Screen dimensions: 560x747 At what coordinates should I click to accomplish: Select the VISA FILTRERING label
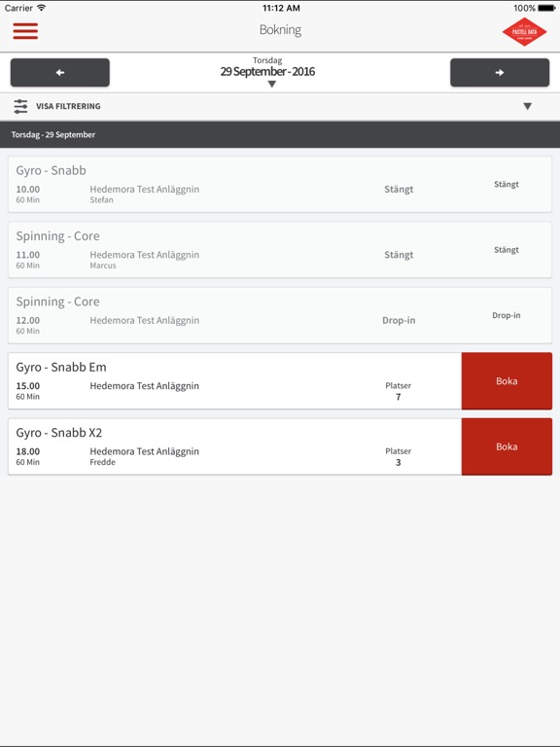68,106
